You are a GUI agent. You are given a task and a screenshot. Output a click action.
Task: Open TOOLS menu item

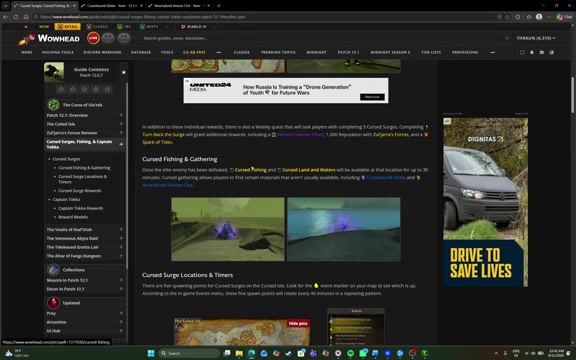167,52
